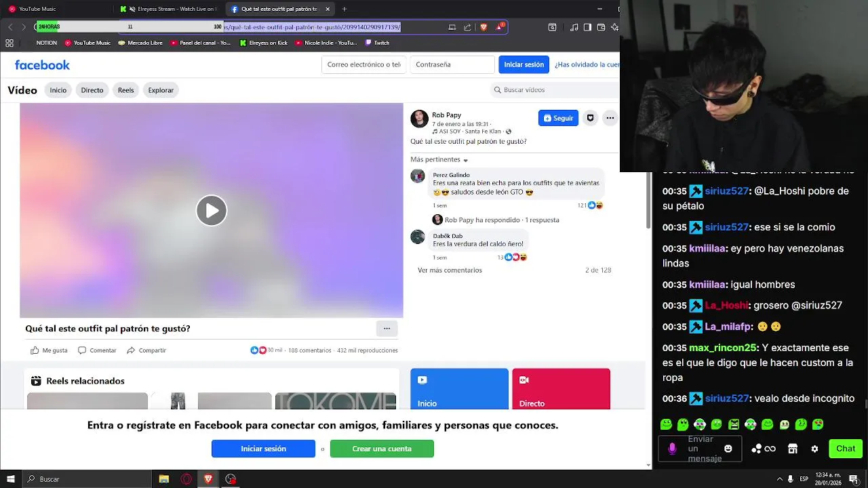Close the Facebook browser tab
This screenshot has width=868, height=488.
click(x=328, y=9)
